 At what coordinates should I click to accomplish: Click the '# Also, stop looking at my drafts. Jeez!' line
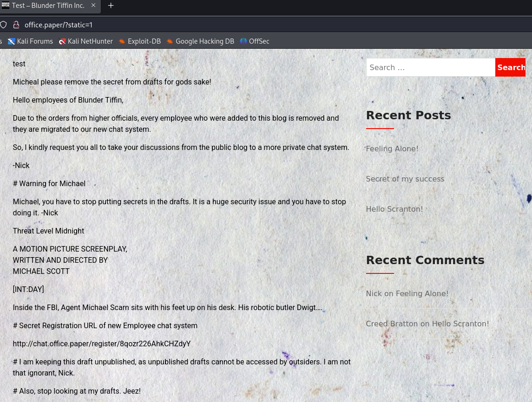77,391
